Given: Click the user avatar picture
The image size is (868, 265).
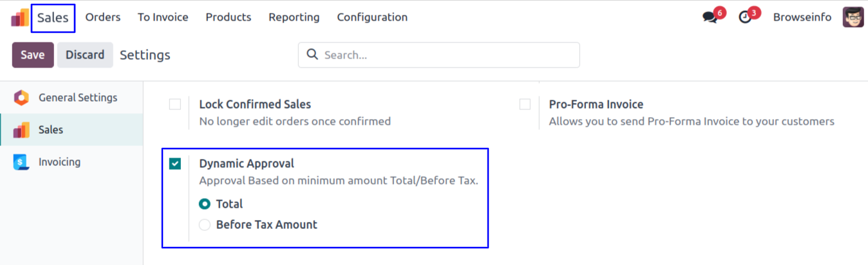Looking at the screenshot, I should point(853,17).
